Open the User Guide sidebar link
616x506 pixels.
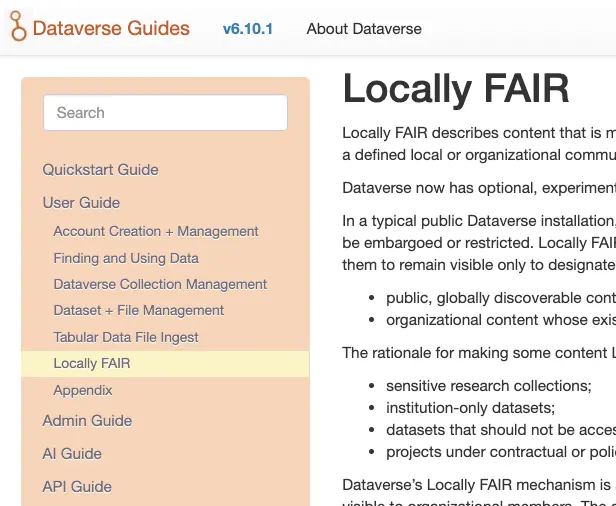pyautogui.click(x=81, y=203)
